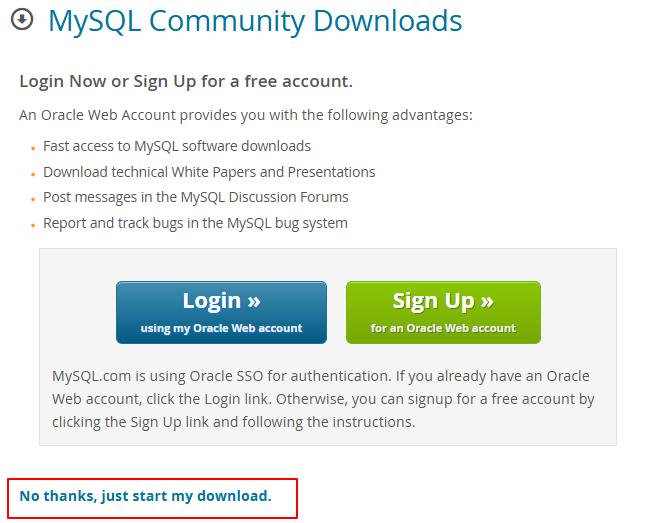
Task: Click the orange bullet beside 'Post messages'
Action: tap(34, 199)
